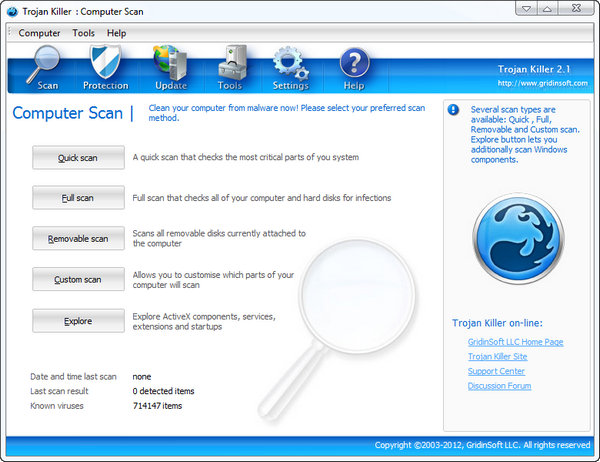Open the Scan magnifier toolbar icon
This screenshot has width=600, height=462.
coord(46,66)
